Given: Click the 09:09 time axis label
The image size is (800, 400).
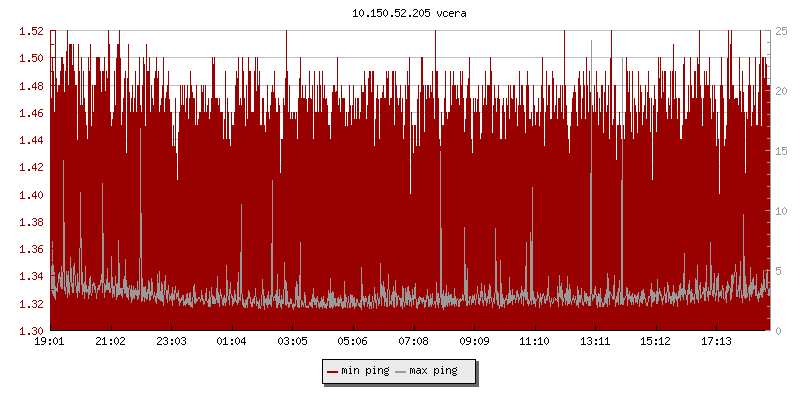Looking at the screenshot, I should [x=474, y=341].
